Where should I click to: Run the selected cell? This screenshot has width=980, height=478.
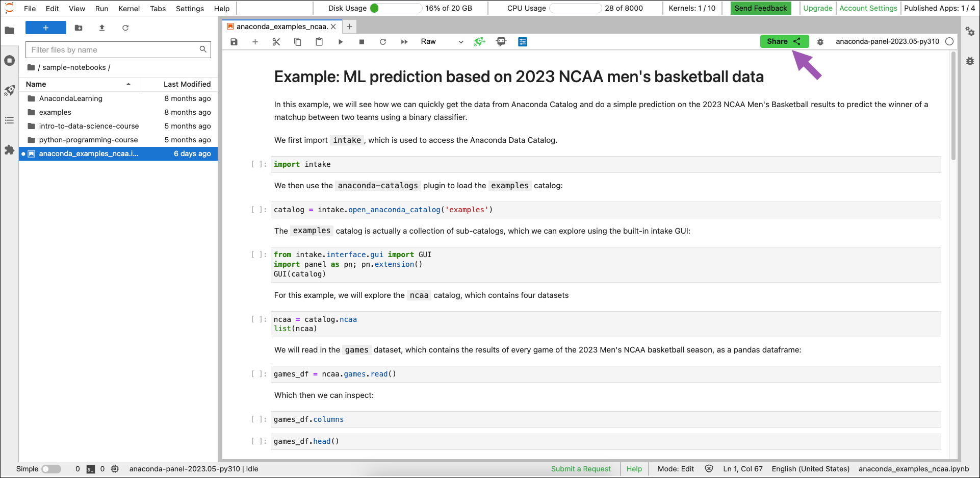click(341, 42)
